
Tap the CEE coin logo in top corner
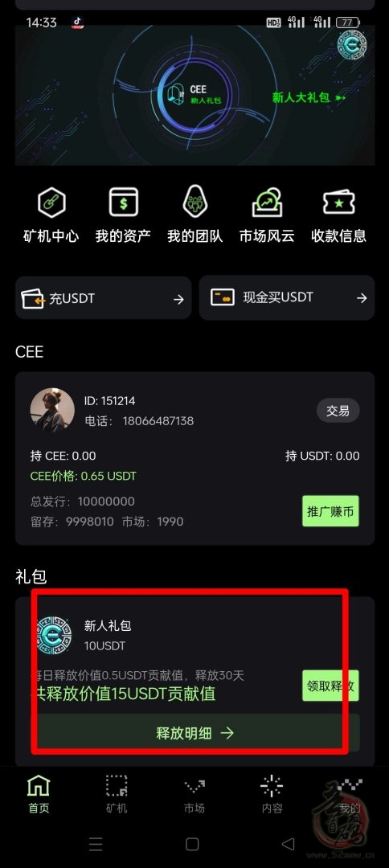(x=352, y=45)
